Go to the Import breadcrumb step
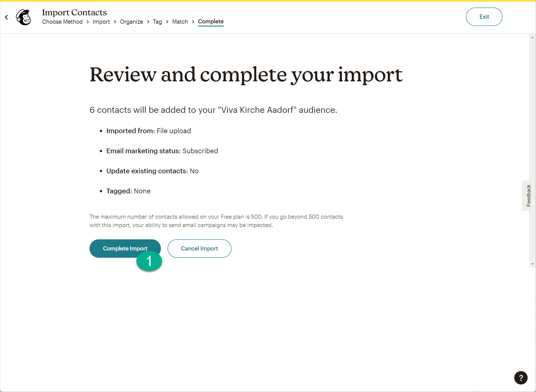The height and width of the screenshot is (392, 536). [101, 22]
